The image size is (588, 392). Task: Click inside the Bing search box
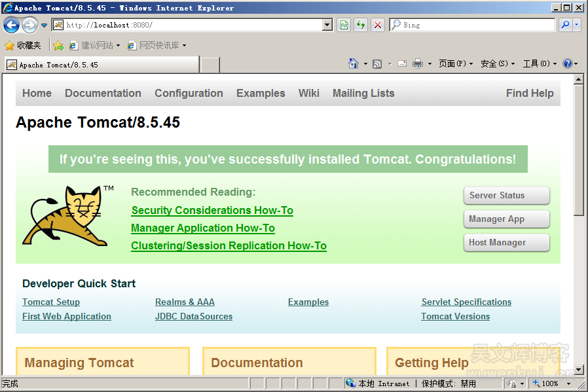tap(475, 25)
